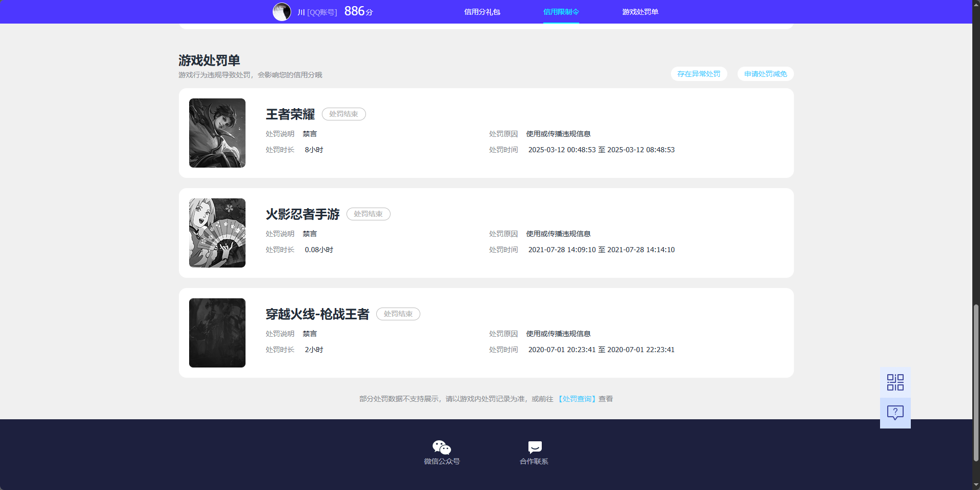This screenshot has width=980, height=490.
Task: Click the 处罚结束 badge next to 穿越火线-枪战王者
Action: (x=398, y=314)
